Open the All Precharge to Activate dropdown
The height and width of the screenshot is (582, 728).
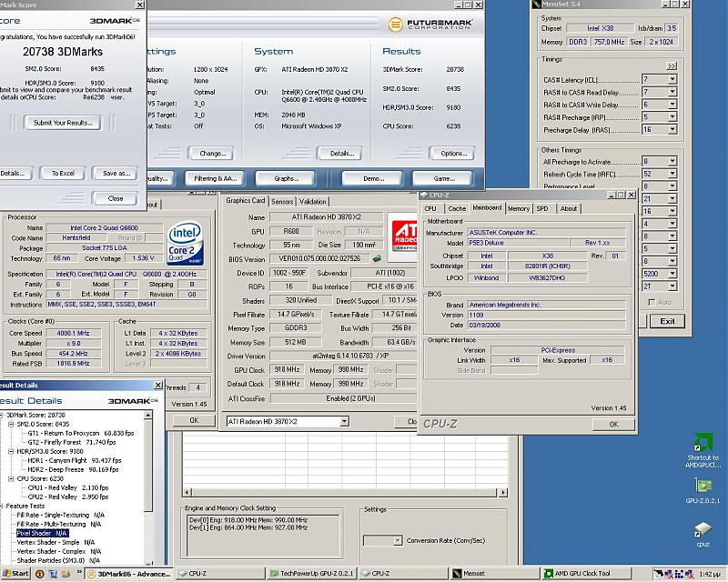point(672,161)
